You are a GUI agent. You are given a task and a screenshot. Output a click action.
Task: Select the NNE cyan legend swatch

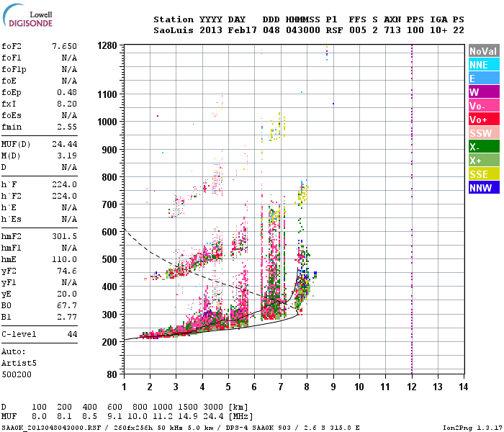pyautogui.click(x=484, y=65)
